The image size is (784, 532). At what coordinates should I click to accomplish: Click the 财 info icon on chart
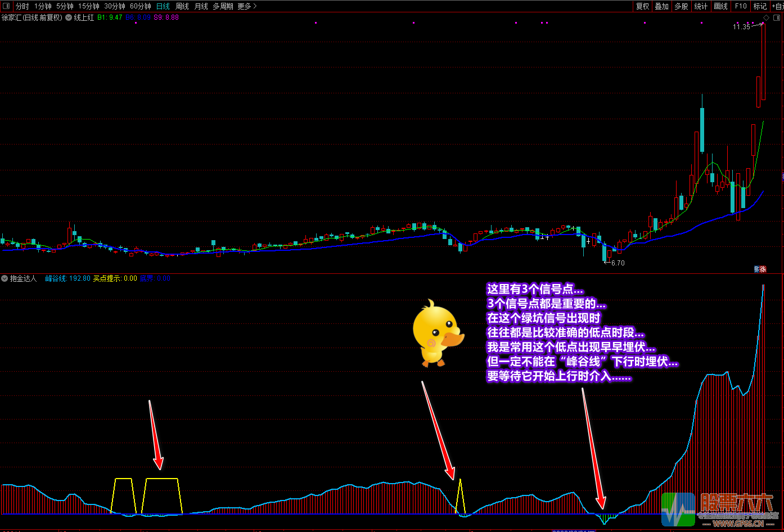757,269
